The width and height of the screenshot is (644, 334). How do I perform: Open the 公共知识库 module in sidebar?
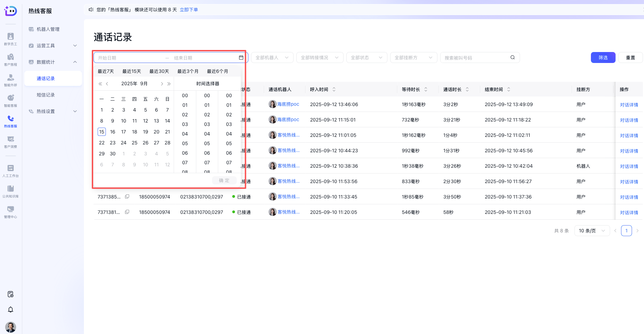(10, 191)
